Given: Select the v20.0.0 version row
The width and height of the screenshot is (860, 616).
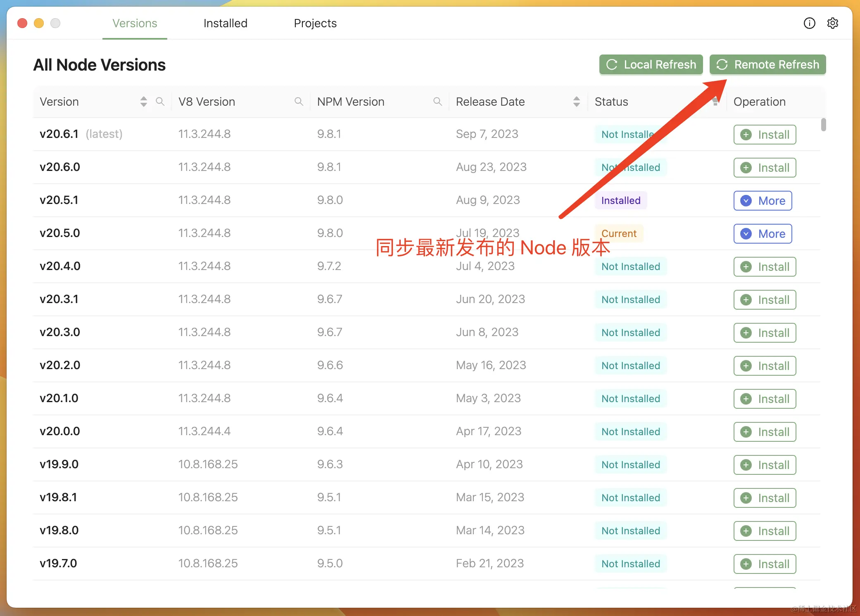Looking at the screenshot, I should (60, 431).
